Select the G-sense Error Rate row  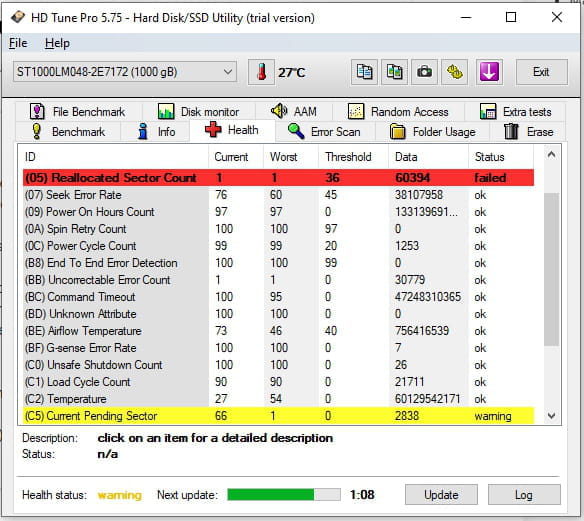(x=278, y=348)
